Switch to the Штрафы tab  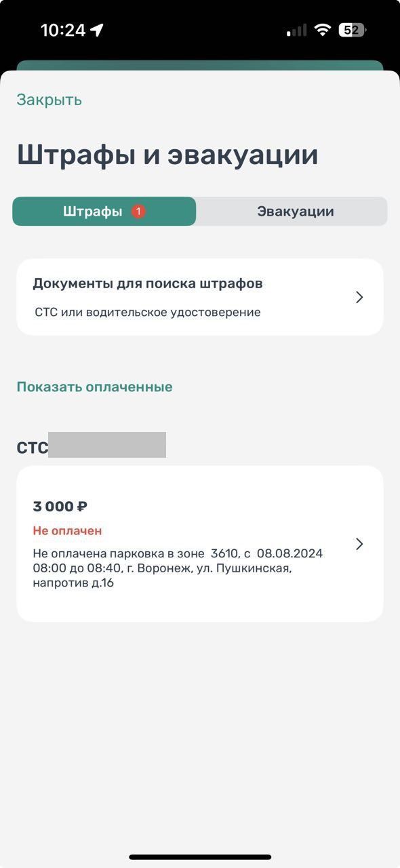tap(104, 211)
